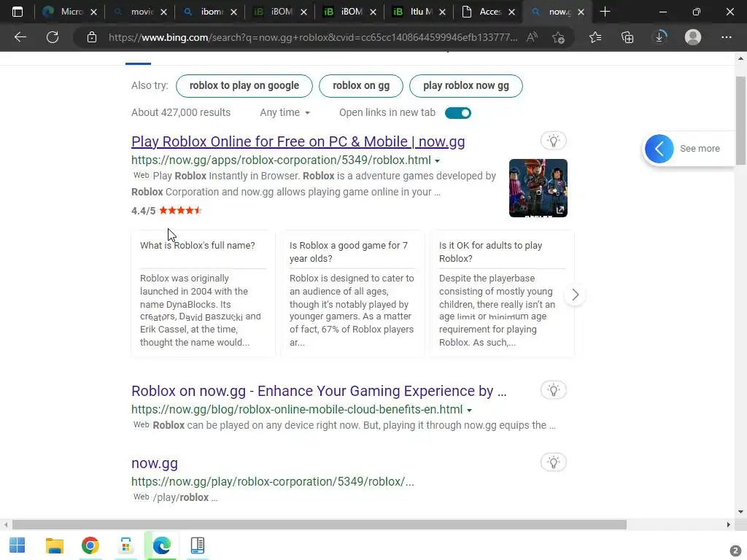Open the notification count badge in tray

[x=735, y=551]
